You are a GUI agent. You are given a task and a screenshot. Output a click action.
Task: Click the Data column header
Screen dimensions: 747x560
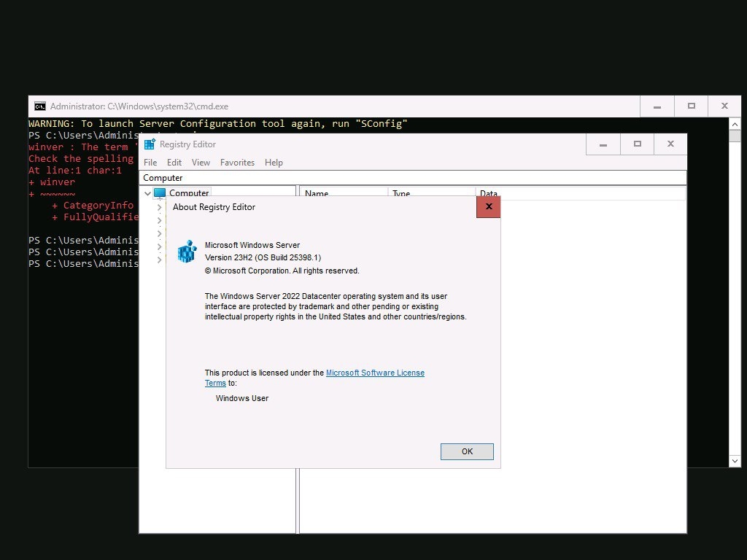[580, 193]
